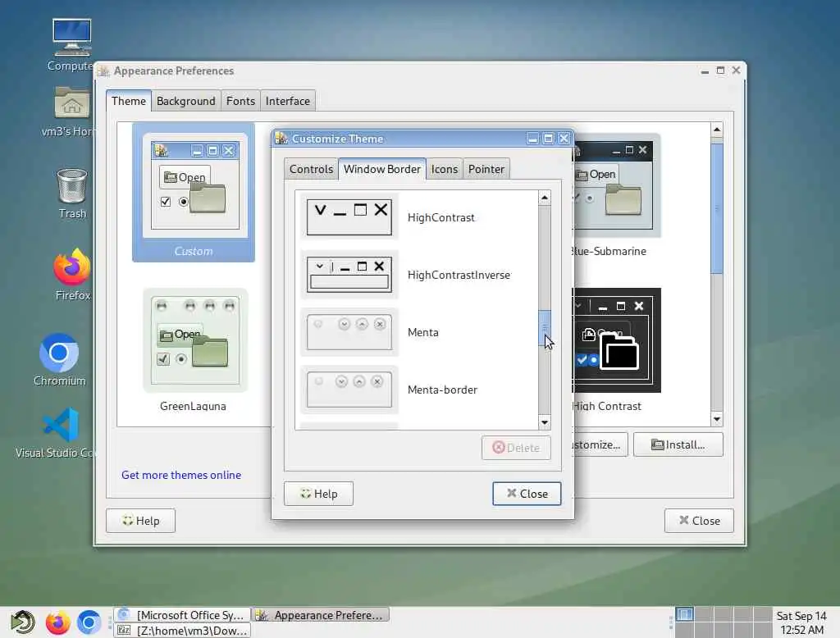Select HighContrast window border preview
This screenshot has width=840, height=638.
pos(349,216)
